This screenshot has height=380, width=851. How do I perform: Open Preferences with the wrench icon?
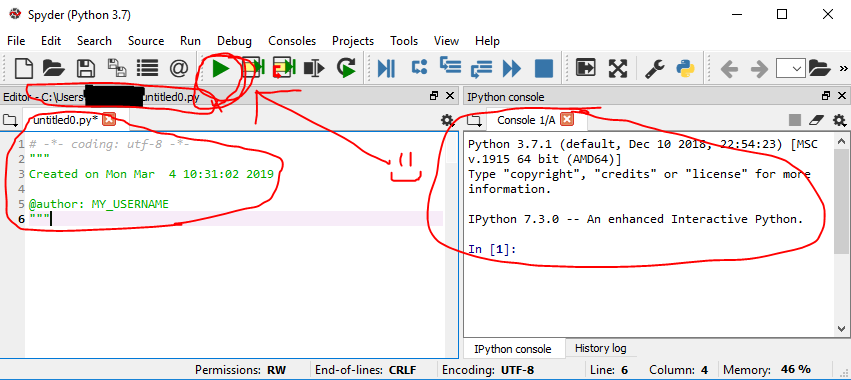coord(655,68)
